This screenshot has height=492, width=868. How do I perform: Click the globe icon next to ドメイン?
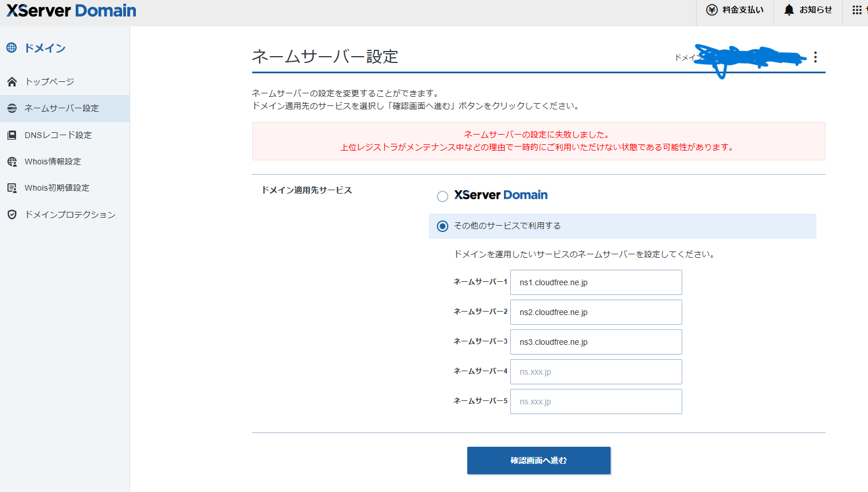coord(11,48)
